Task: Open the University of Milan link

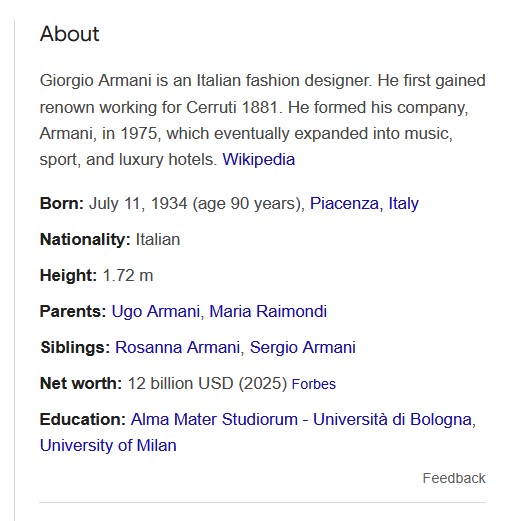Action: 108,445
